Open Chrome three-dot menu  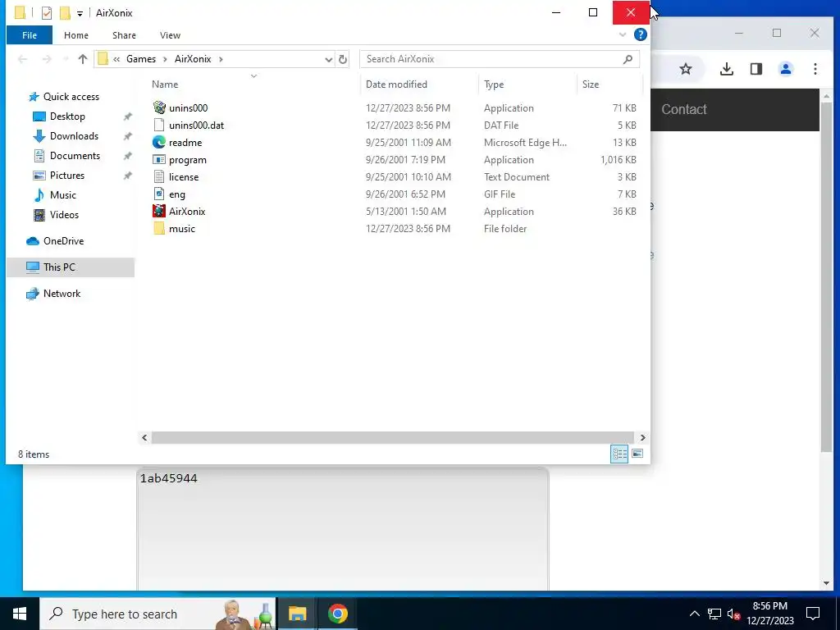pyautogui.click(x=815, y=69)
